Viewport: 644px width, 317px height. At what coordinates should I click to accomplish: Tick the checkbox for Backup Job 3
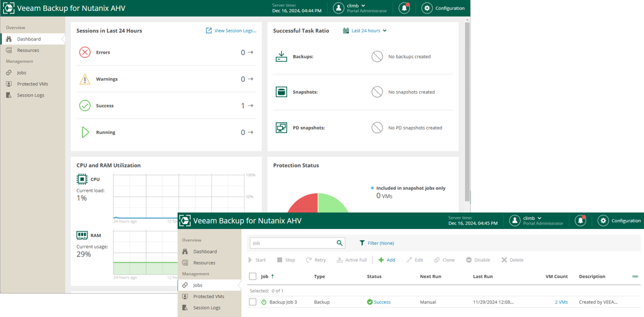[x=252, y=302]
